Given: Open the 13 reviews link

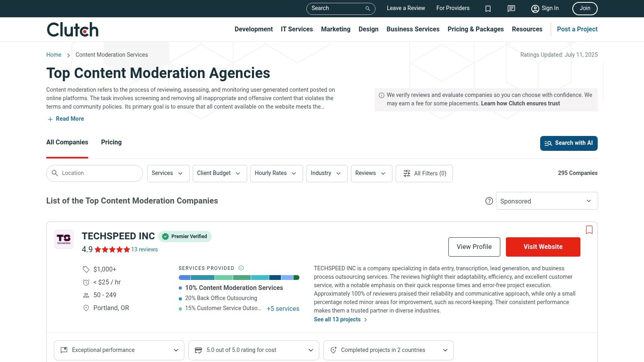Looking at the screenshot, I should [144, 249].
